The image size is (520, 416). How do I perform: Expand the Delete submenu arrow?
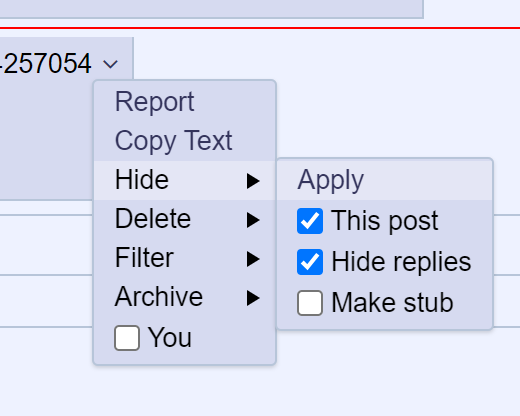pyautogui.click(x=253, y=220)
